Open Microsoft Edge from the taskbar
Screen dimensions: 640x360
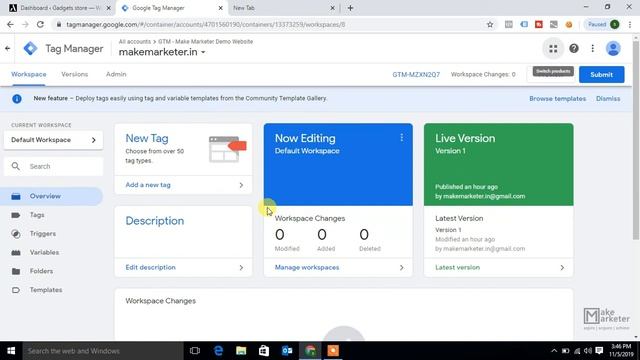tap(218, 351)
